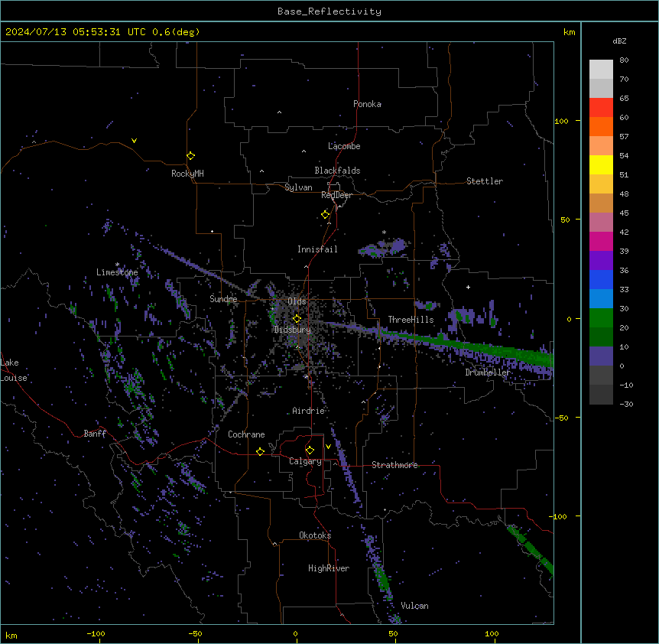
Task: Click the yellow radar site marker near Olds
Action: (297, 319)
